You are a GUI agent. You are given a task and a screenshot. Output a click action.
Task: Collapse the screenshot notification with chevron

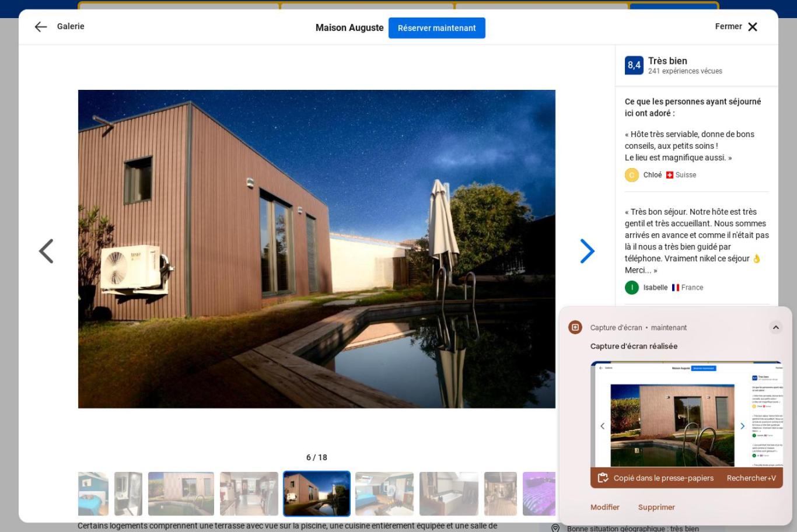775,327
